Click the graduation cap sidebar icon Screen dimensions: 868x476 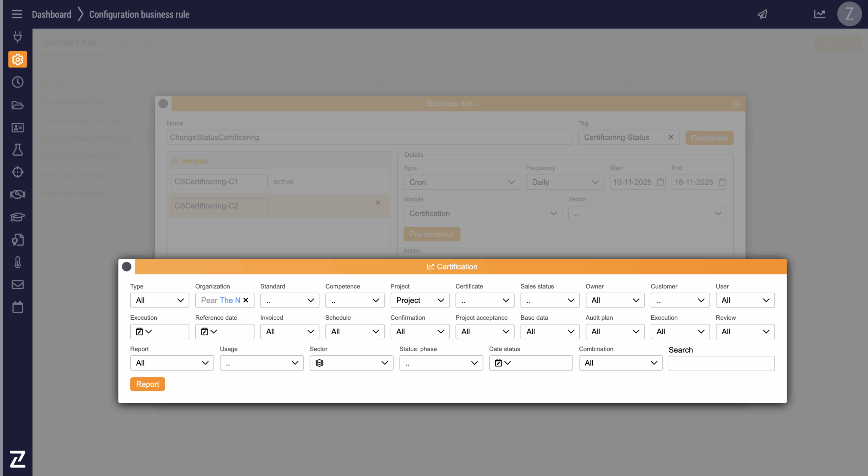click(18, 217)
